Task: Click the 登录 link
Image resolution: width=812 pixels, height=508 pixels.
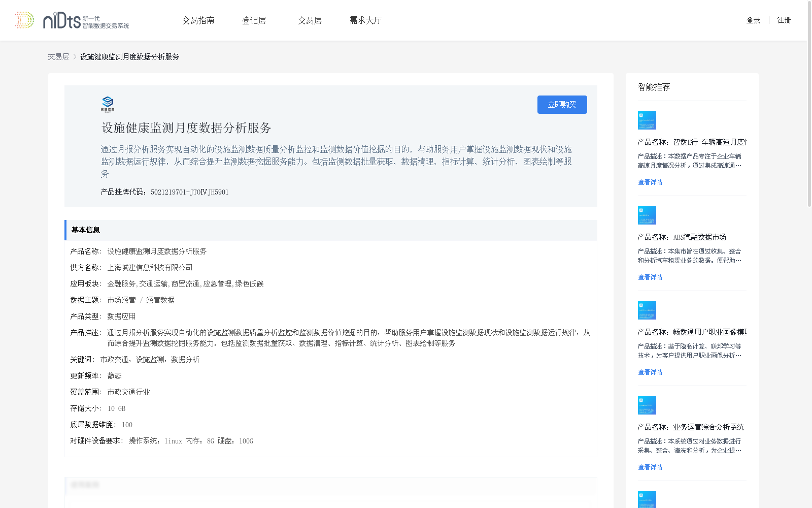Action: (x=753, y=20)
